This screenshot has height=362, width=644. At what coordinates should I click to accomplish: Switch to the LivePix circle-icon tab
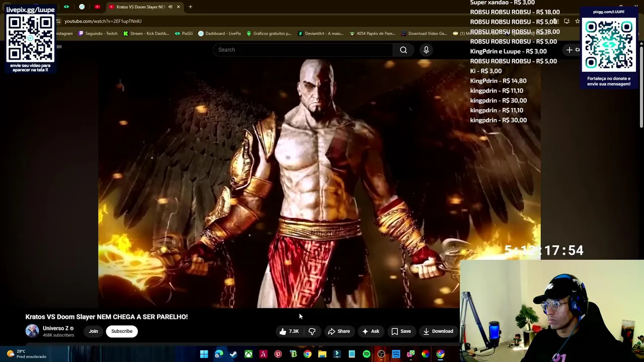[82, 7]
